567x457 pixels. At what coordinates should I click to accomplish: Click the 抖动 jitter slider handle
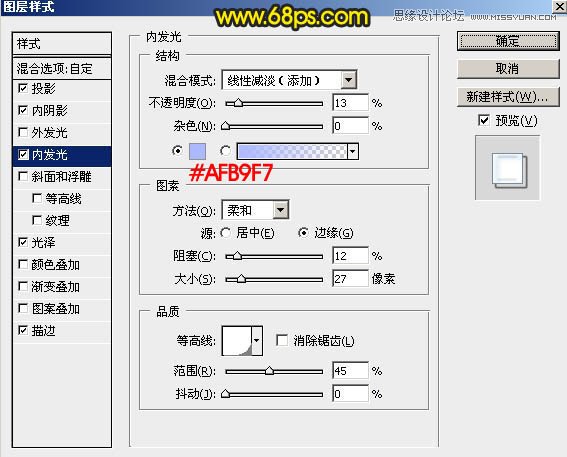(226, 394)
